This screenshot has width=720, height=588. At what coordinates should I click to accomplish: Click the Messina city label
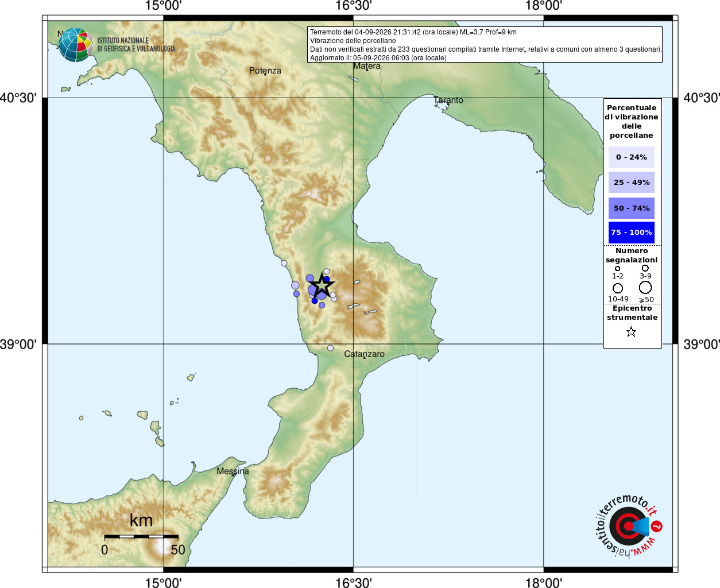(233, 471)
